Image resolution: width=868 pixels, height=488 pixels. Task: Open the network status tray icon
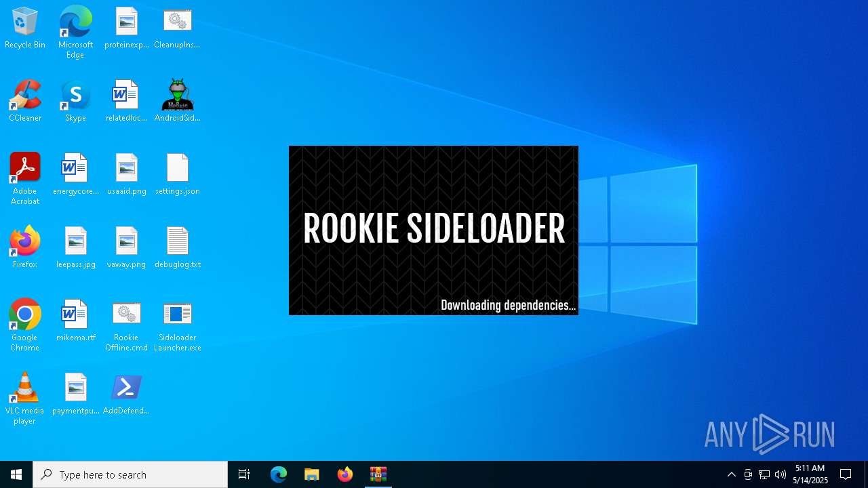764,474
